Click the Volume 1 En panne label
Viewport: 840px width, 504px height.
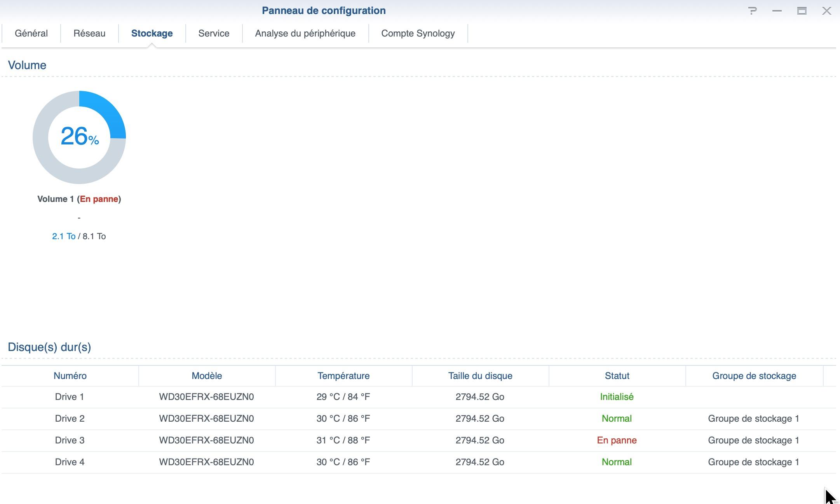79,199
